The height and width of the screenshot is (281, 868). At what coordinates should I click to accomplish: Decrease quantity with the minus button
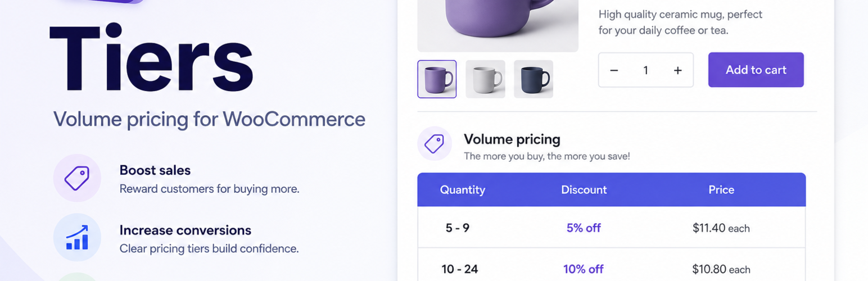coord(614,70)
